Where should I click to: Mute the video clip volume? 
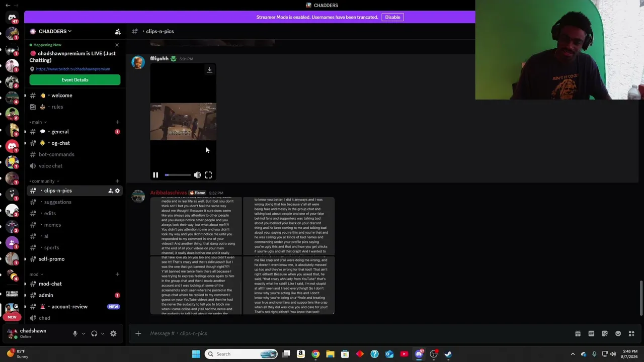[197, 175]
